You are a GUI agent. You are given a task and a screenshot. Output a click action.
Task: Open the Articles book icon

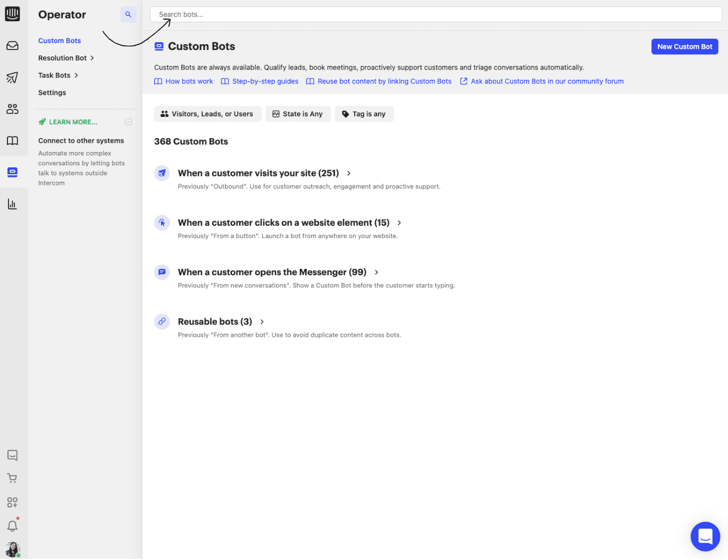(12, 141)
